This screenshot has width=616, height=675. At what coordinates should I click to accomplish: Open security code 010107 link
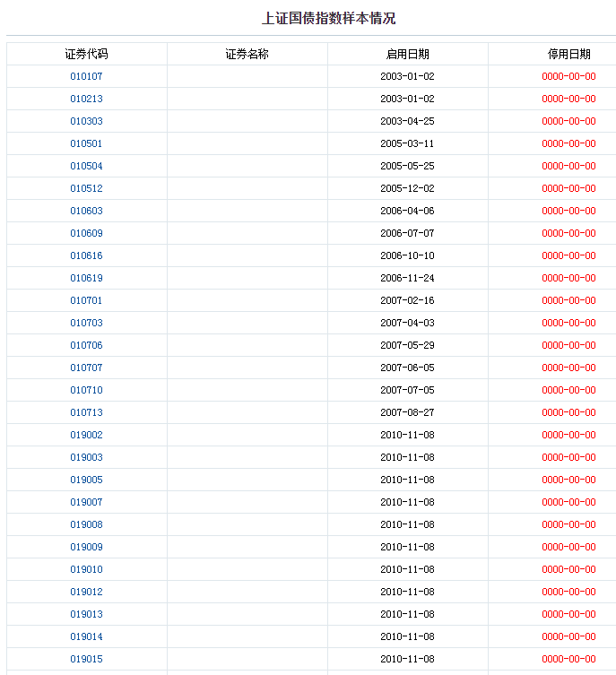point(86,76)
